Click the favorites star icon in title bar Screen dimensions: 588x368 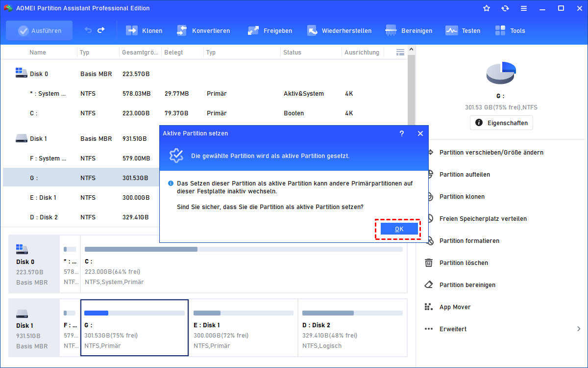pos(486,8)
